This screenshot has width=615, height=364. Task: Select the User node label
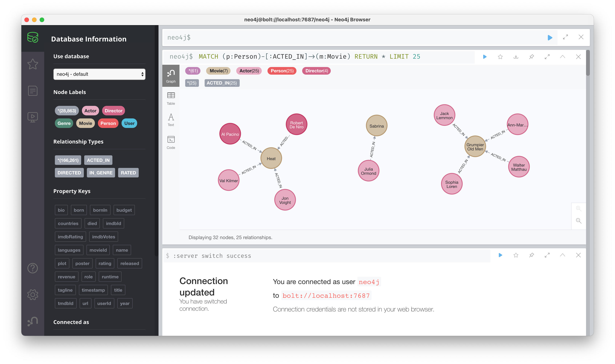pos(129,123)
